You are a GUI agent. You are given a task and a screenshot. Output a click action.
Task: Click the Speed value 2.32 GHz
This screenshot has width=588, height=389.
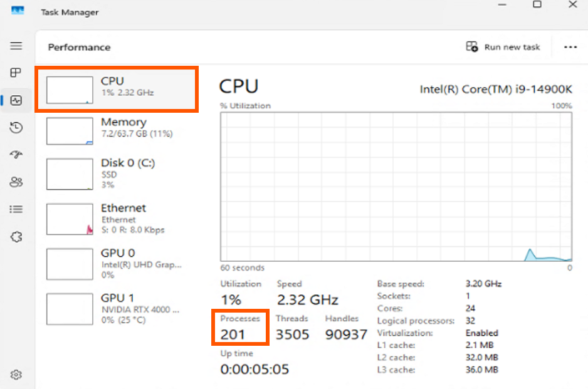308,300
